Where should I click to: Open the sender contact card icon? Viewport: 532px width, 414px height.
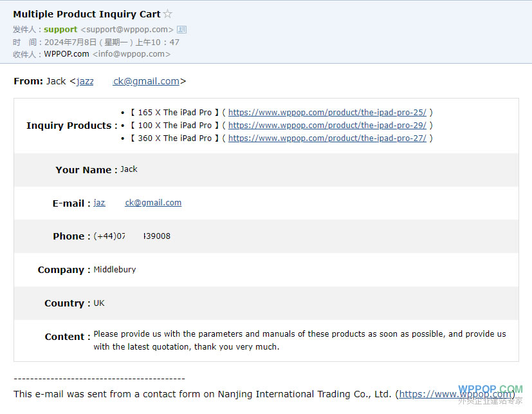(181, 30)
